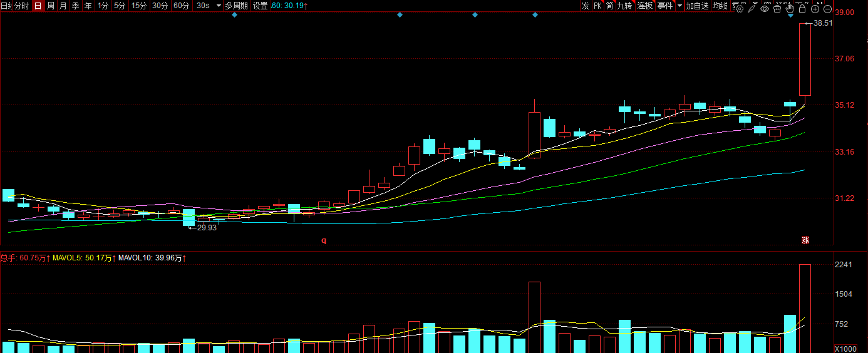Toggle 均线 moving averages button

tap(720, 6)
